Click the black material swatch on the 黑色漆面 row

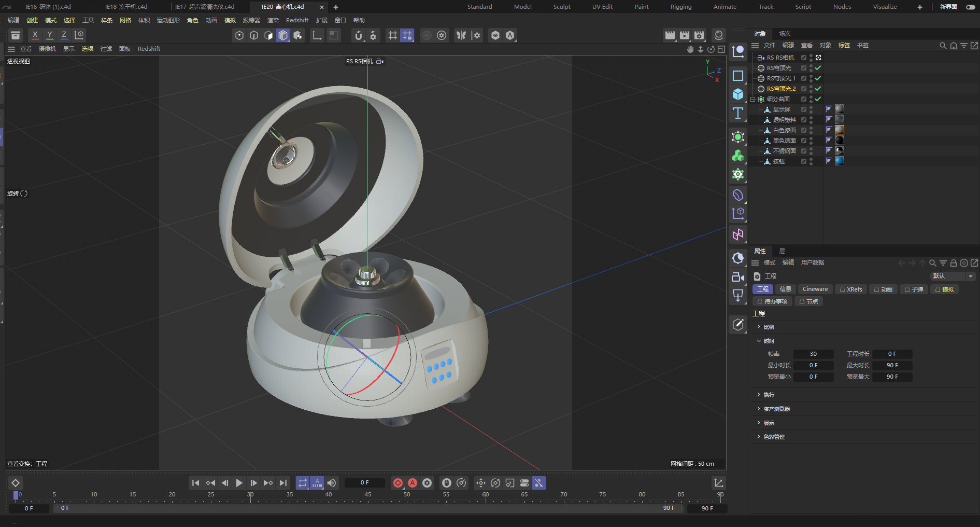(840, 140)
